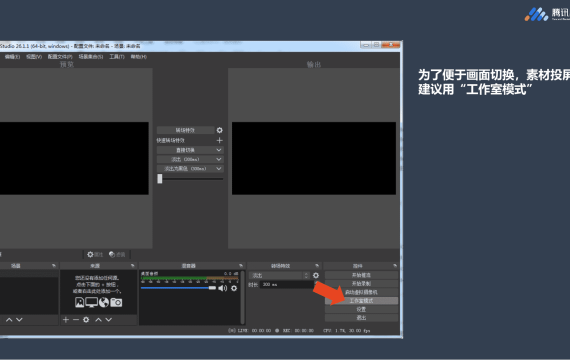Open source properties gear in Sources panel
This screenshot has height=360, width=570.
coord(86,320)
